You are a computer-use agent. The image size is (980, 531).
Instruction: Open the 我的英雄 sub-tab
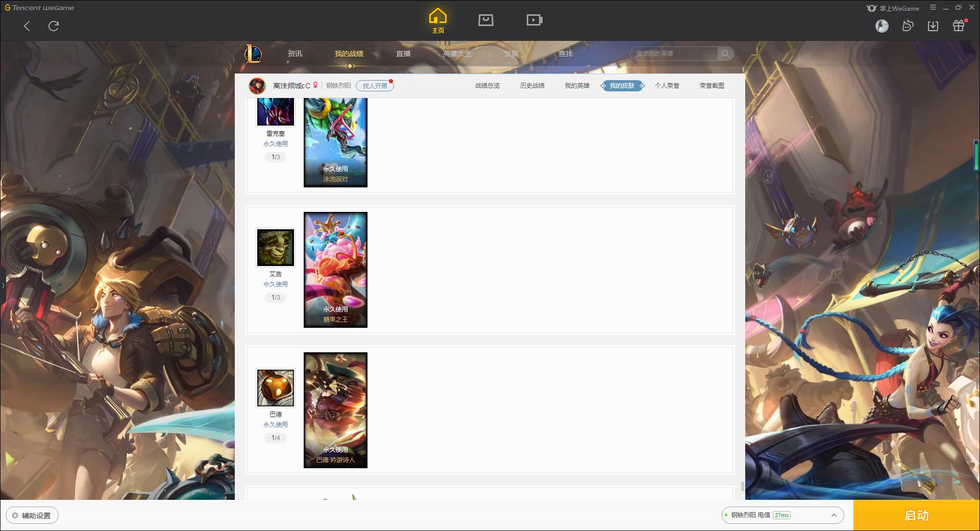[577, 86]
